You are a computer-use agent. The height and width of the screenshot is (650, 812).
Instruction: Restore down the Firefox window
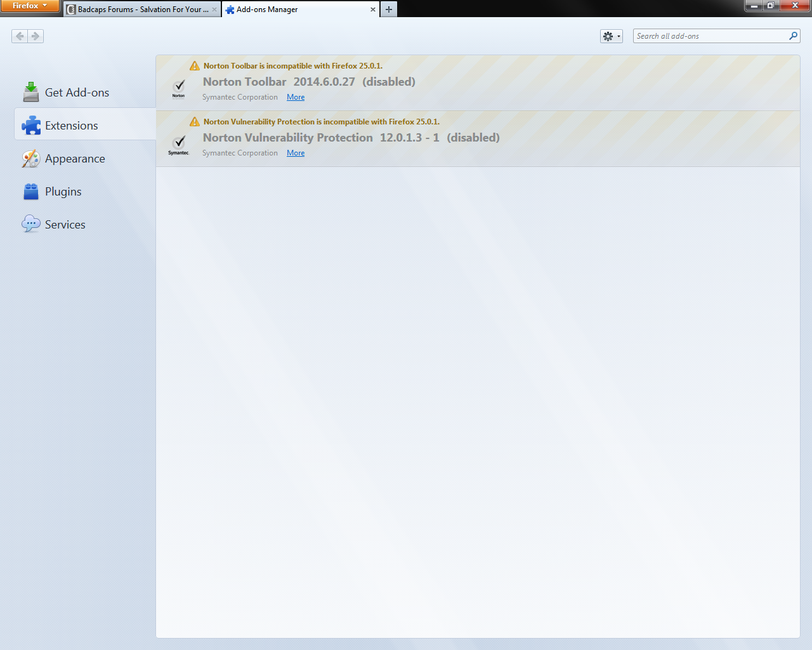point(771,6)
